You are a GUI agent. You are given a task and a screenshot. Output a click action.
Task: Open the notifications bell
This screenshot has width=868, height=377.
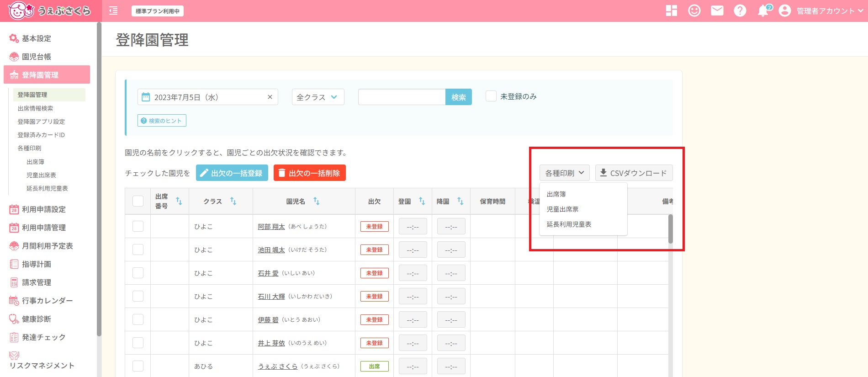click(x=763, y=11)
